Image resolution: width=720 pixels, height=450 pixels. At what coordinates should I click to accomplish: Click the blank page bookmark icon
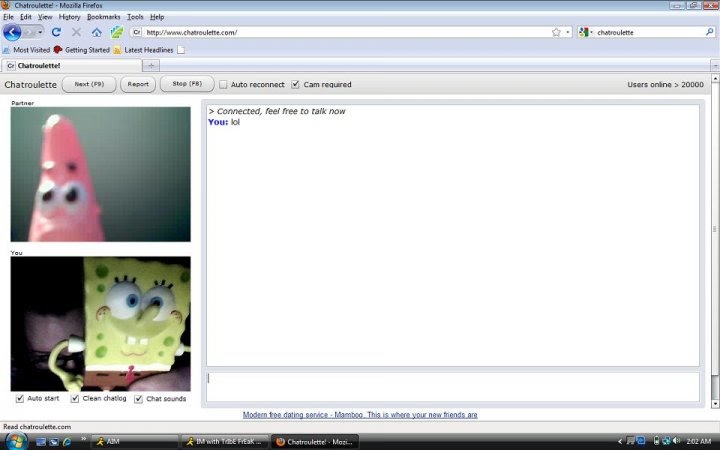(181, 50)
